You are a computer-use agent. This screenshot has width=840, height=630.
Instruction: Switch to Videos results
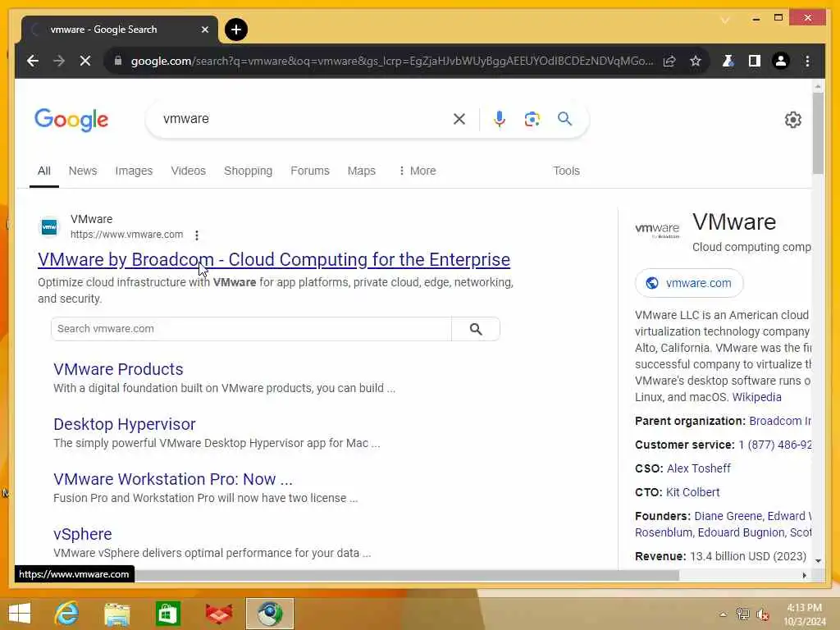tap(188, 171)
